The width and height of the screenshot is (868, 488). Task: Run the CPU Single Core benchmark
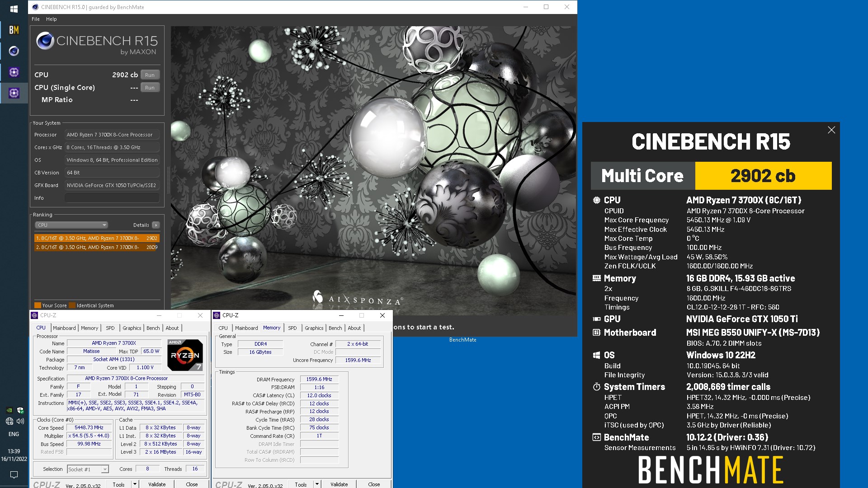click(150, 88)
